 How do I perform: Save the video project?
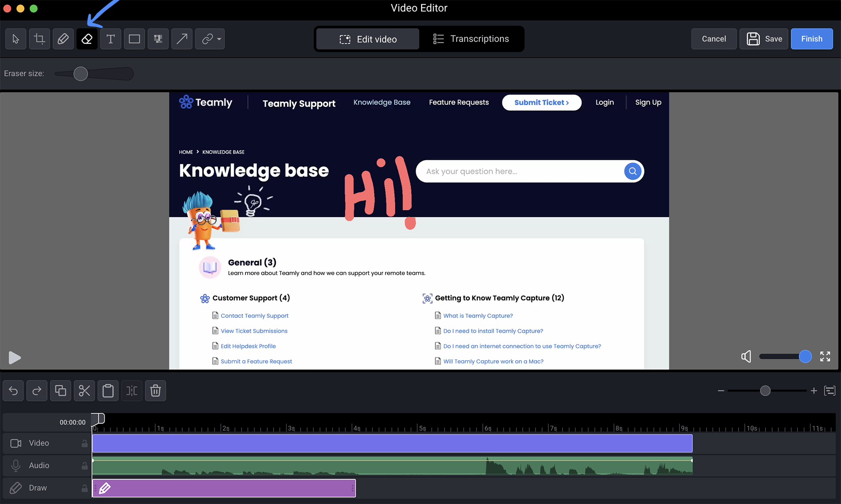(764, 39)
